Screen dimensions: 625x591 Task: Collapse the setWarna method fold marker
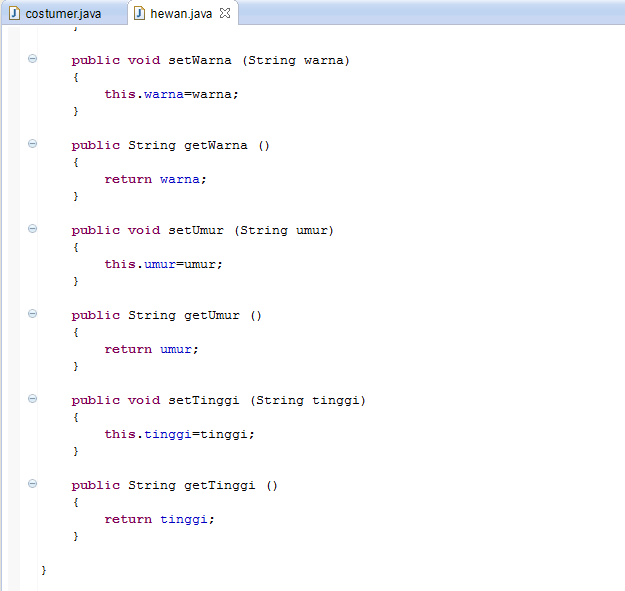tap(32, 59)
